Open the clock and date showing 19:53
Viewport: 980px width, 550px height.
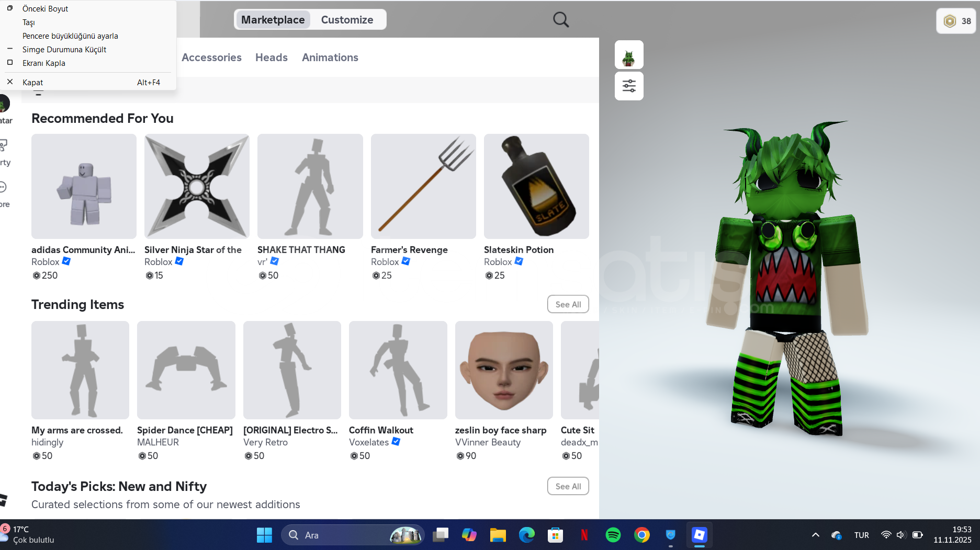pos(952,534)
